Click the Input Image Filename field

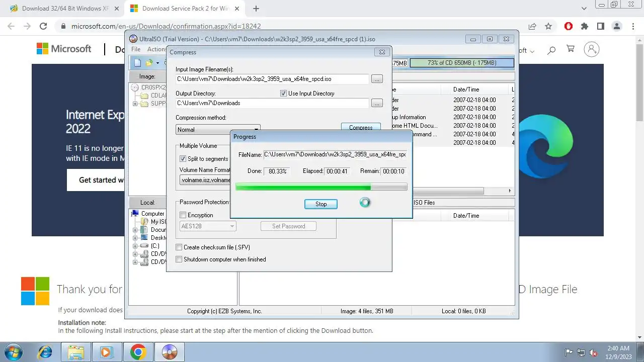272,79
